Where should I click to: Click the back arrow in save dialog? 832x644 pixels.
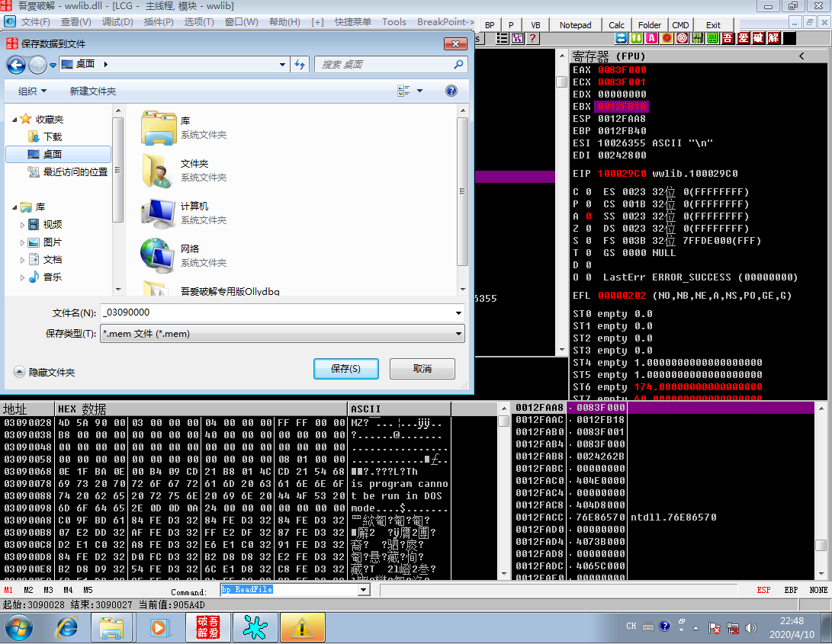pos(16,65)
